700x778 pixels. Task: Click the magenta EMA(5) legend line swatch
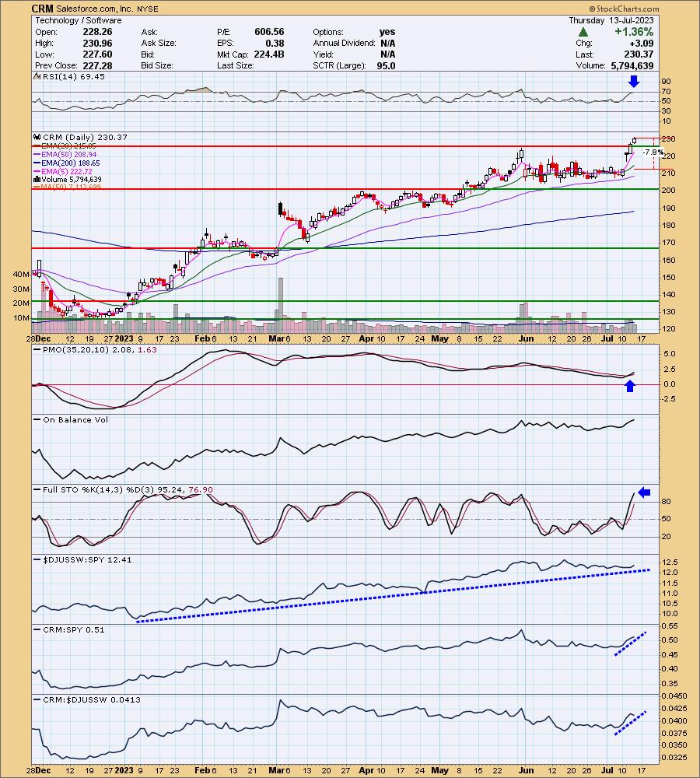37,172
